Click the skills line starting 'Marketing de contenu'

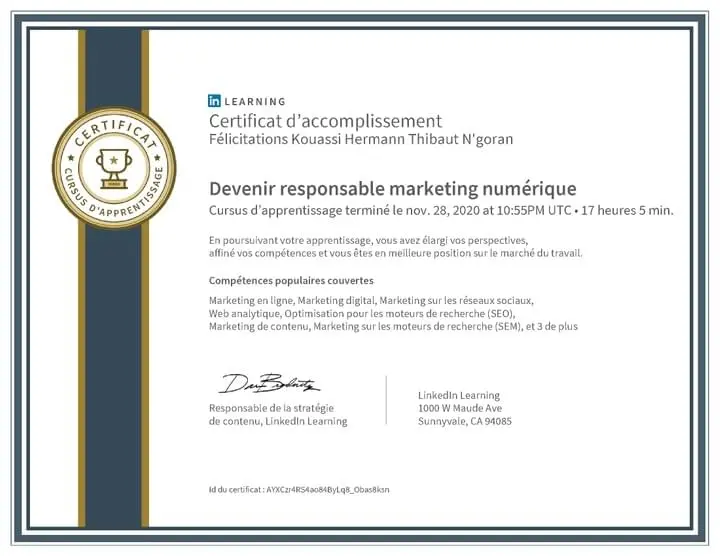393,326
